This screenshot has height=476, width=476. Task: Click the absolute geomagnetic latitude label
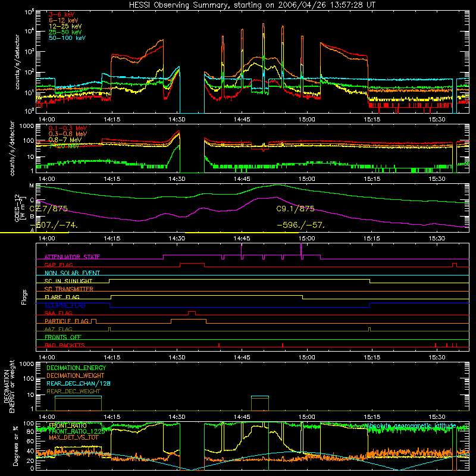[411, 426]
